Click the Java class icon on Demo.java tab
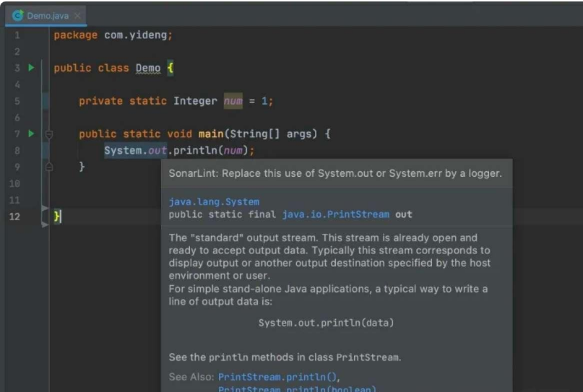Screen dimensions: 583x392 pos(18,15)
